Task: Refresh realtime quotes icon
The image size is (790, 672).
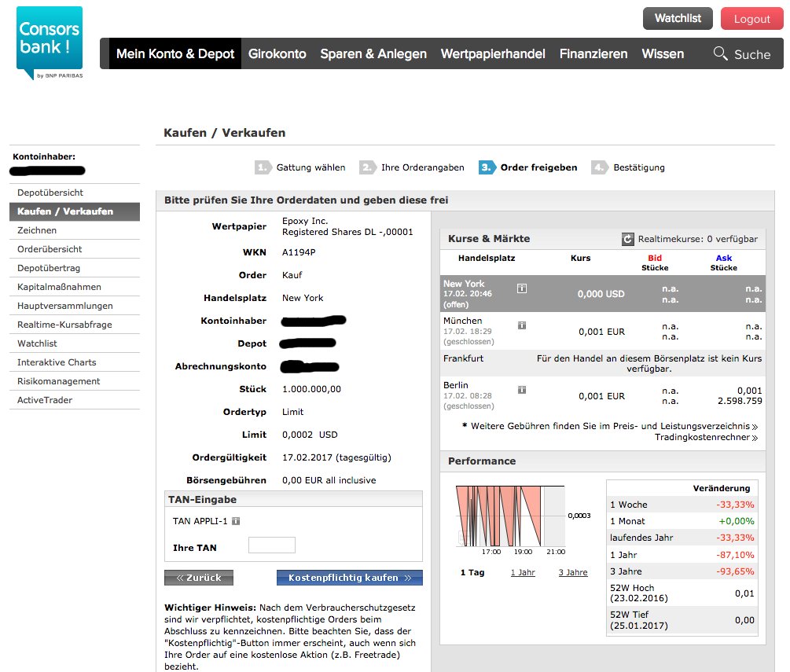Action: pyautogui.click(x=627, y=239)
